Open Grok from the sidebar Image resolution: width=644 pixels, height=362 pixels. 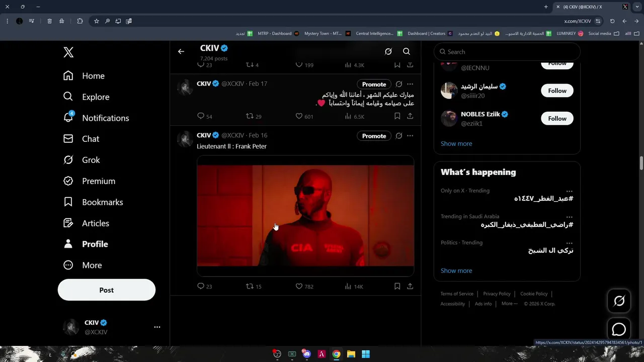[82, 160]
